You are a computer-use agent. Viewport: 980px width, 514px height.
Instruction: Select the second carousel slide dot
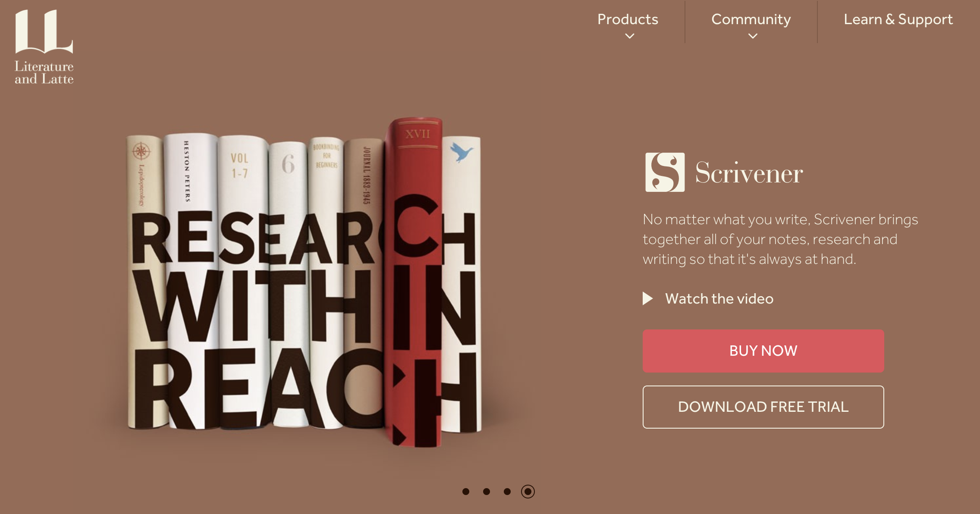(487, 492)
